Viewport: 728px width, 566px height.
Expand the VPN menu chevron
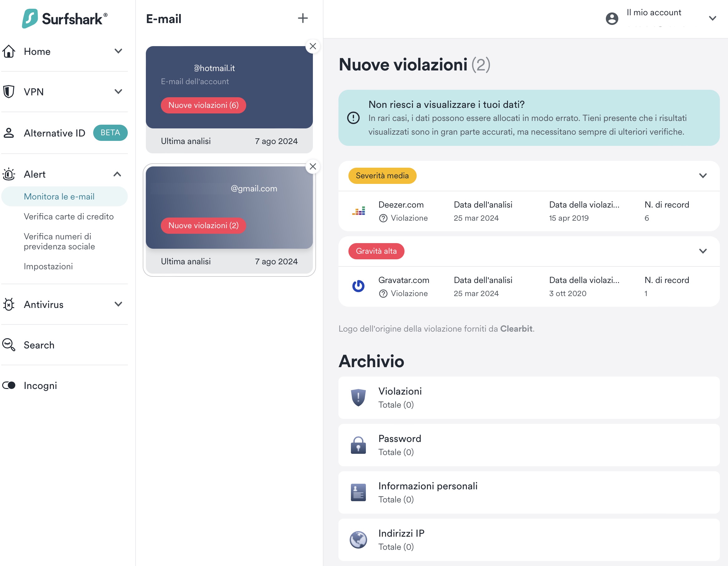(118, 92)
